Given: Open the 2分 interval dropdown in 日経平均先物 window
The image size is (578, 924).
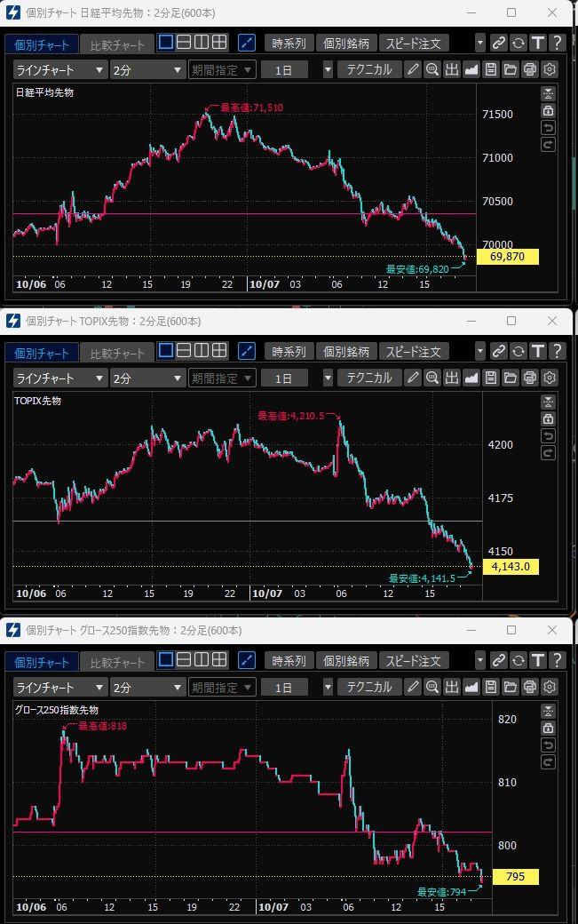Looking at the screenshot, I should click(x=147, y=70).
